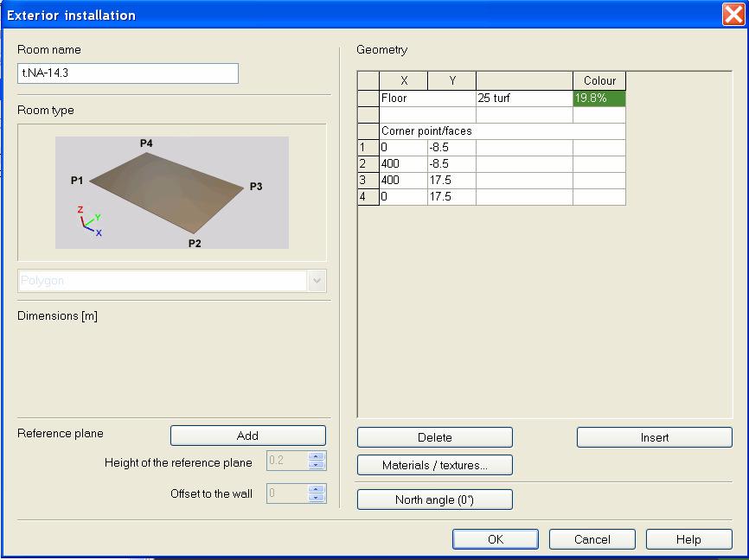Close the Exterior installation dialog
This screenshot has height=560, width=749.
(733, 15)
